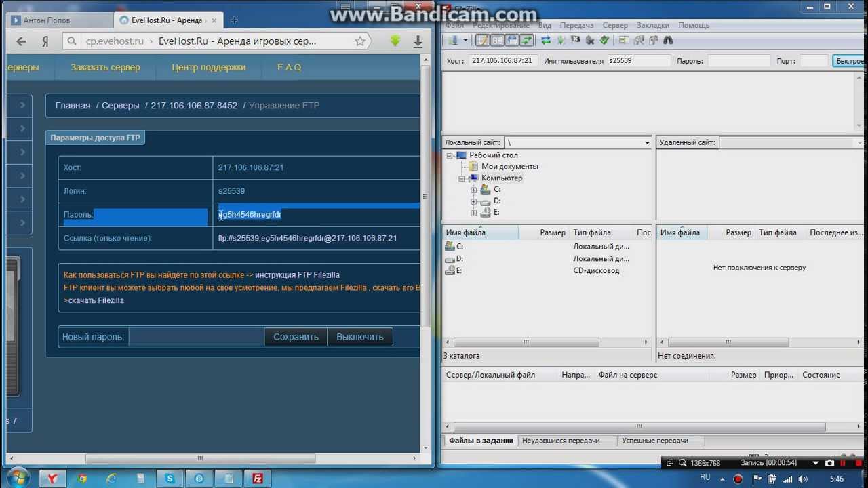Click the browser downloads arrow icon
Screen dimensions: 868x488
(x=418, y=41)
